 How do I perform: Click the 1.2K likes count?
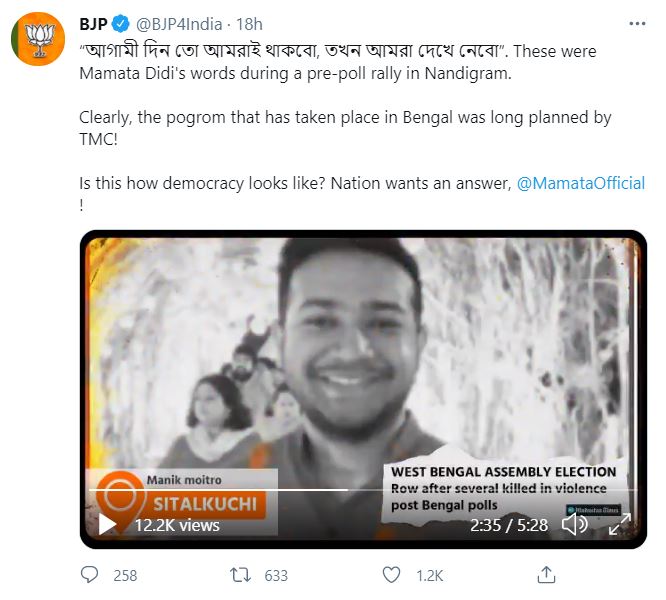(429, 575)
